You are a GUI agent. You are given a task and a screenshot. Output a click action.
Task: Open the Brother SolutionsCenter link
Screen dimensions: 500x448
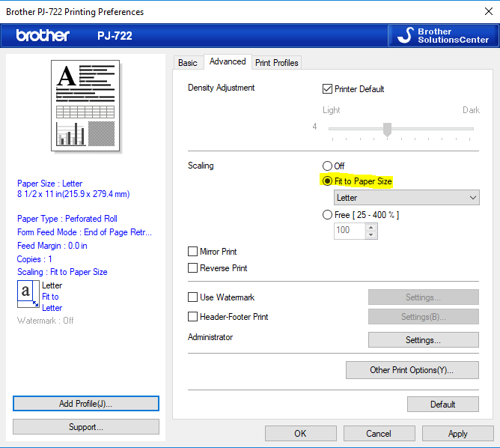click(x=443, y=35)
